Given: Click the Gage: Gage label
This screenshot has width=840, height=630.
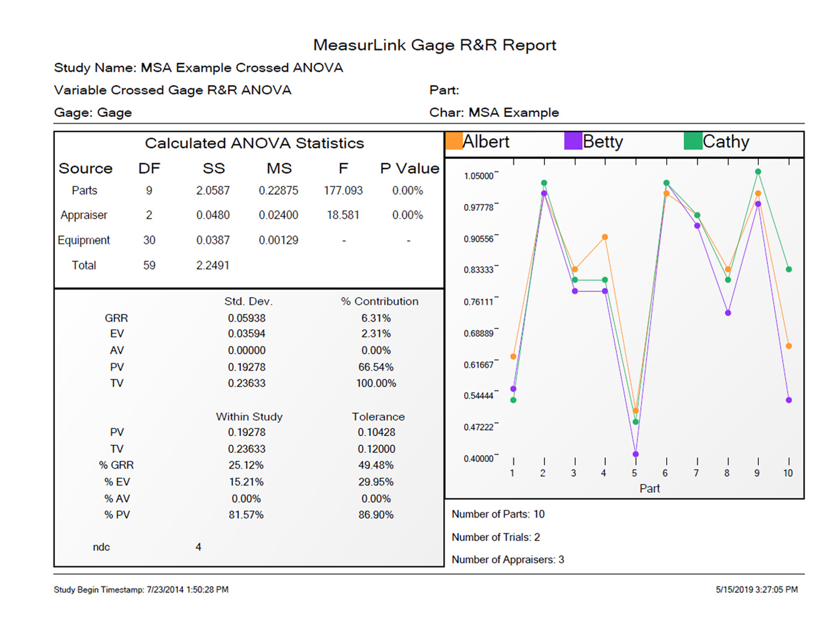Looking at the screenshot, I should tap(93, 113).
